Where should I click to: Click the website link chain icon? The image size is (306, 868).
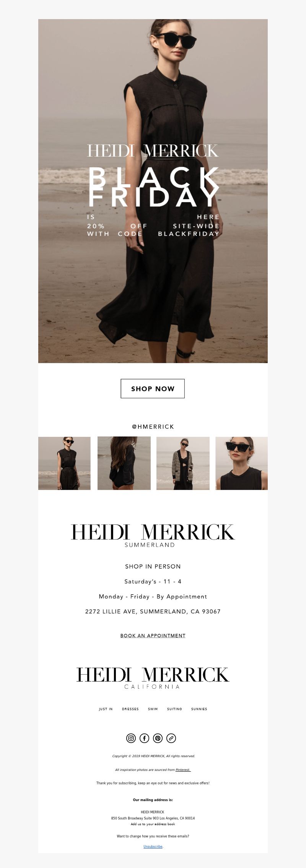pyautogui.click(x=171, y=738)
